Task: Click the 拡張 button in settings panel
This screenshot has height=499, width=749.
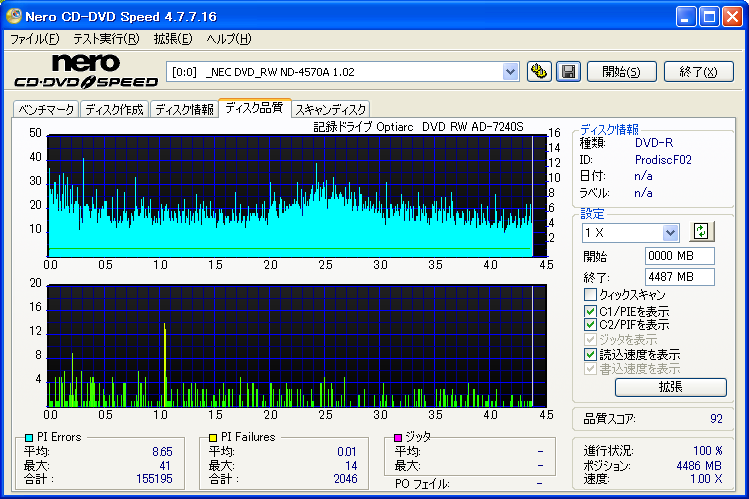Action: 671,387
